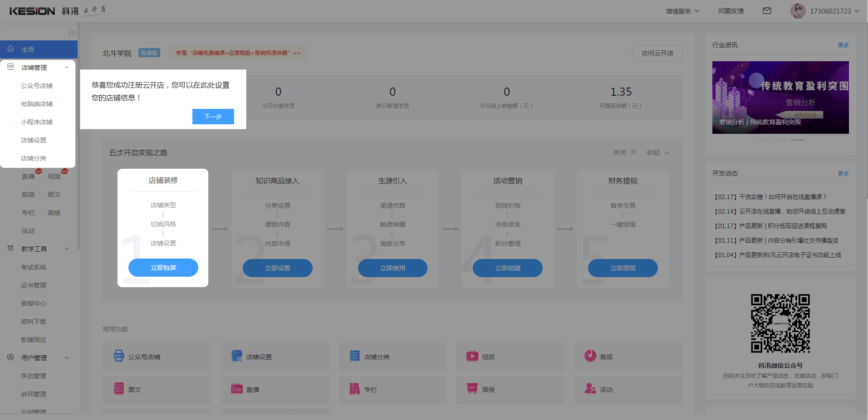The width and height of the screenshot is (868, 420).
Task: Open the 活动 shortcut in common functions
Action: pyautogui.click(x=605, y=390)
